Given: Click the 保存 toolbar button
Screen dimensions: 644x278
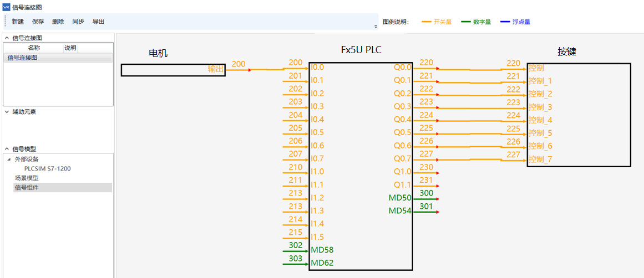Looking at the screenshot, I should (x=38, y=22).
